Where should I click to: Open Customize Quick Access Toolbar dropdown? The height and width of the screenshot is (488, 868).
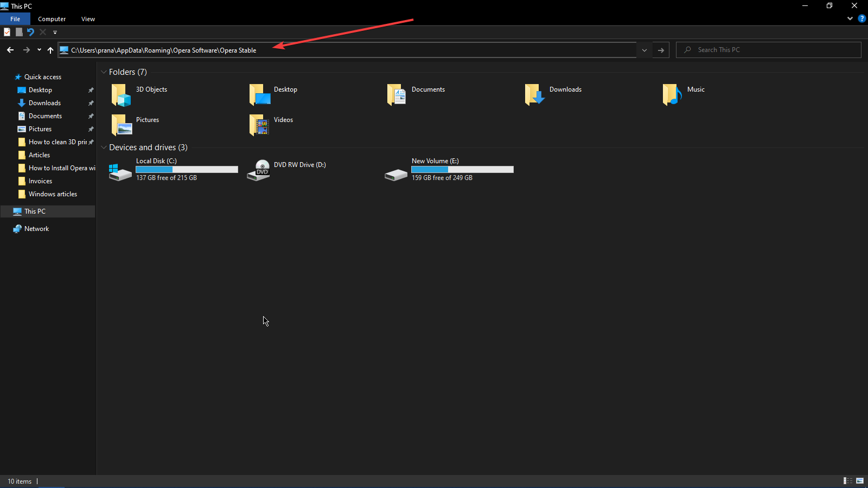pyautogui.click(x=55, y=33)
